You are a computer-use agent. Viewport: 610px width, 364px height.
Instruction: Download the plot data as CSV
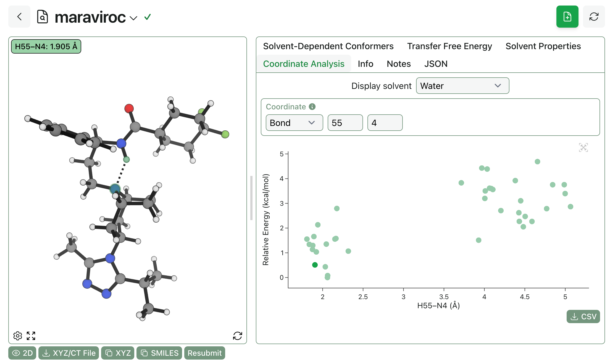[x=583, y=316]
